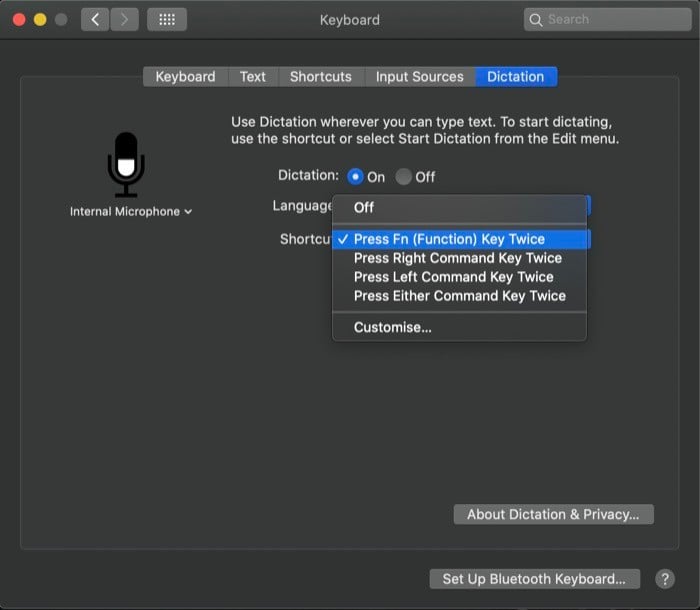This screenshot has width=700, height=610.
Task: Choose Off in the shortcut menu
Action: point(459,208)
